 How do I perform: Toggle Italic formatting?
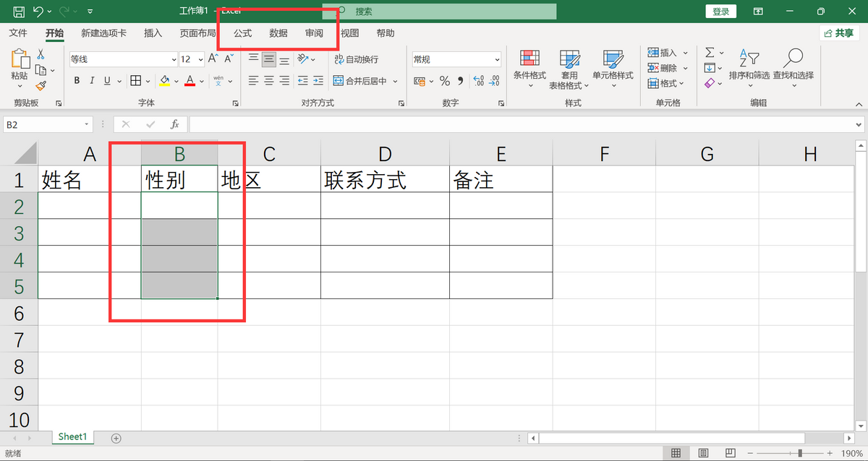click(x=93, y=81)
